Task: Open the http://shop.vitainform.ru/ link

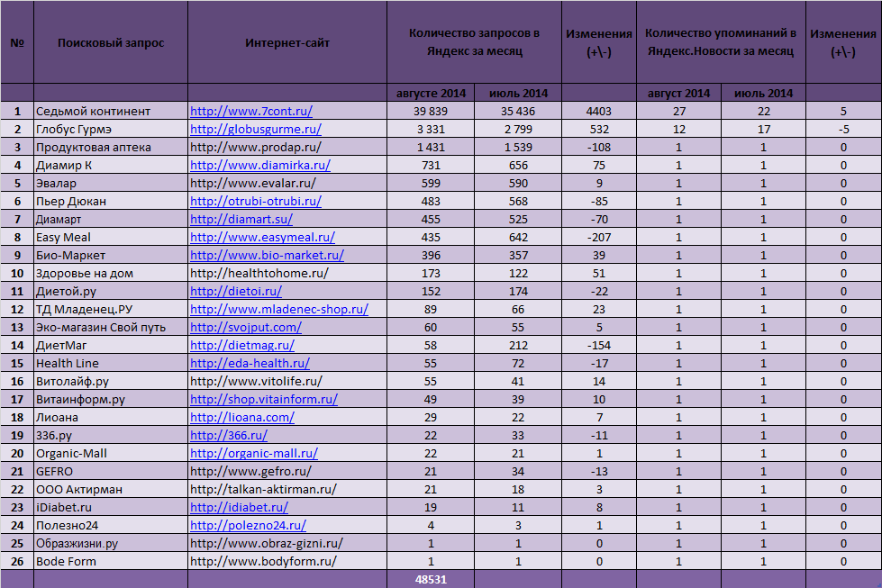Action: (264, 399)
